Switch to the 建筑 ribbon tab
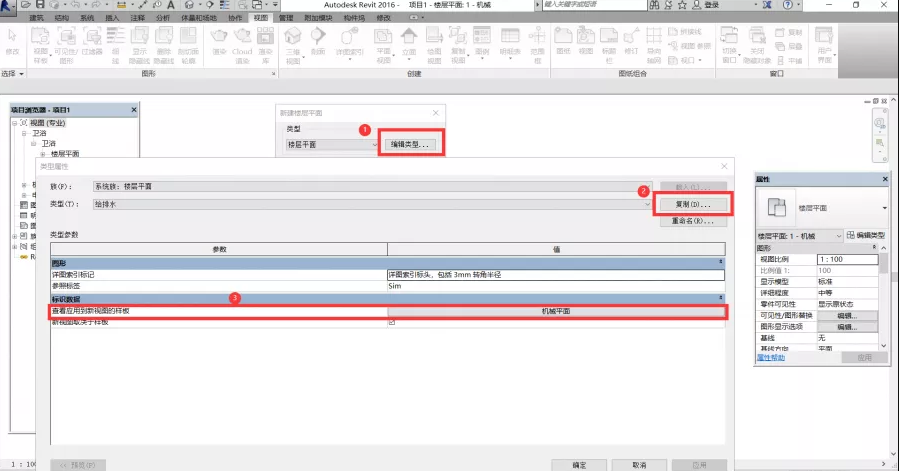Viewport: 899px width, 471px height. point(36,18)
